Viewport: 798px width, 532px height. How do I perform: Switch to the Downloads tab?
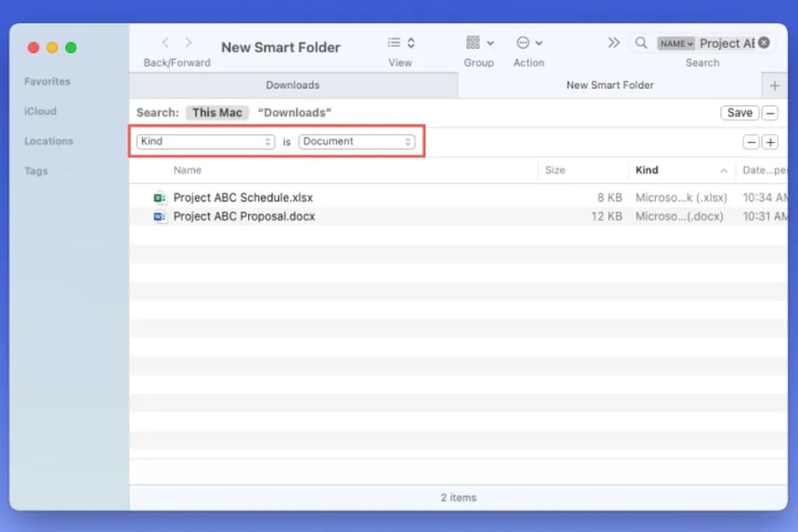(x=292, y=85)
